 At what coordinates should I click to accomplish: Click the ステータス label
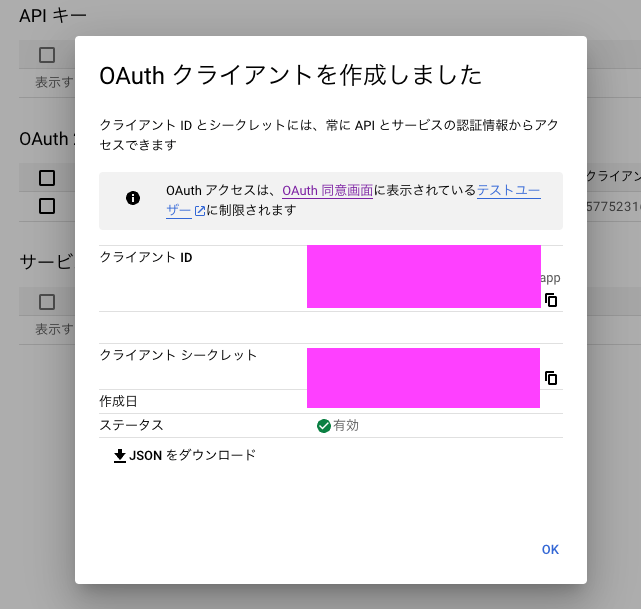coord(132,425)
